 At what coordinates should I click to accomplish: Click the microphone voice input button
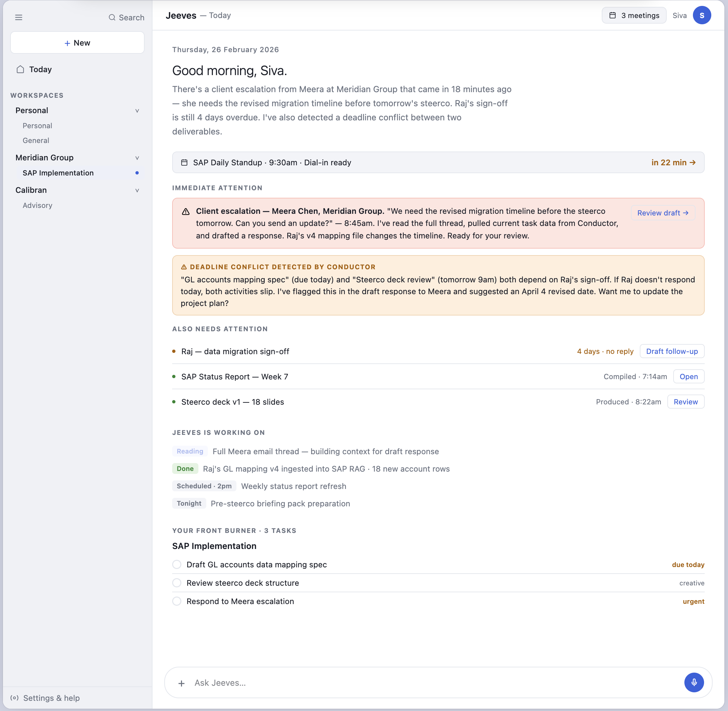point(694,682)
